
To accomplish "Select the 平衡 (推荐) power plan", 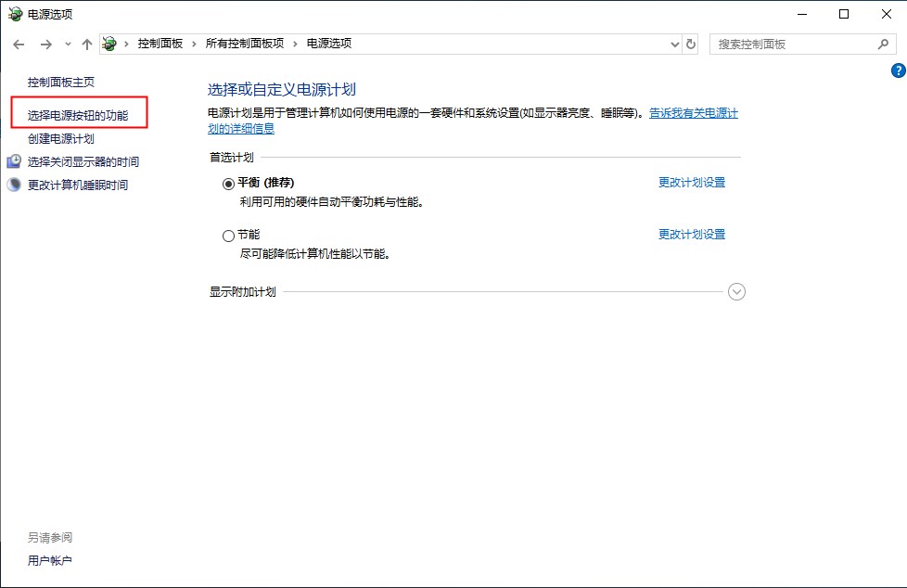I will [229, 184].
